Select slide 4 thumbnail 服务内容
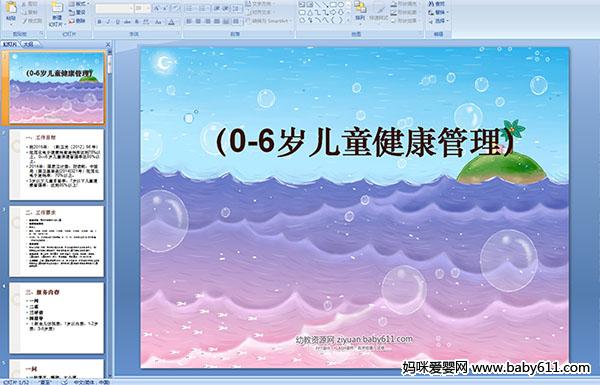Image resolution: width=600 pixels, height=385 pixels. 57,318
